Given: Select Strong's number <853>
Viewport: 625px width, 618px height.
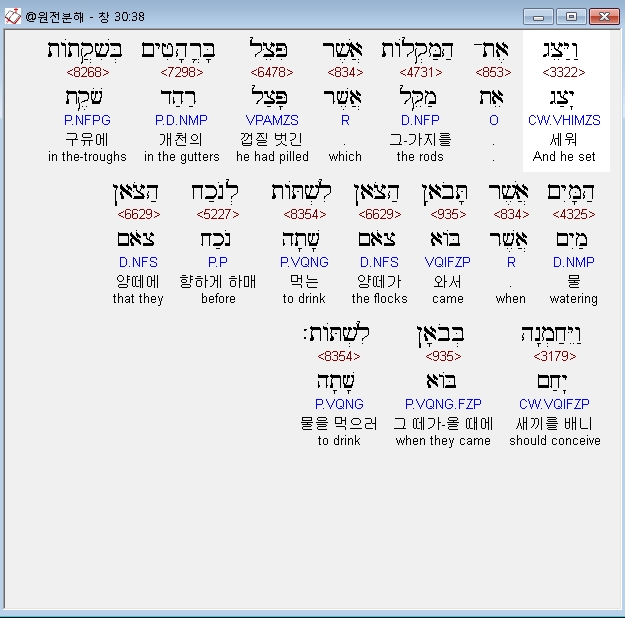Looking at the screenshot, I should point(493,72).
